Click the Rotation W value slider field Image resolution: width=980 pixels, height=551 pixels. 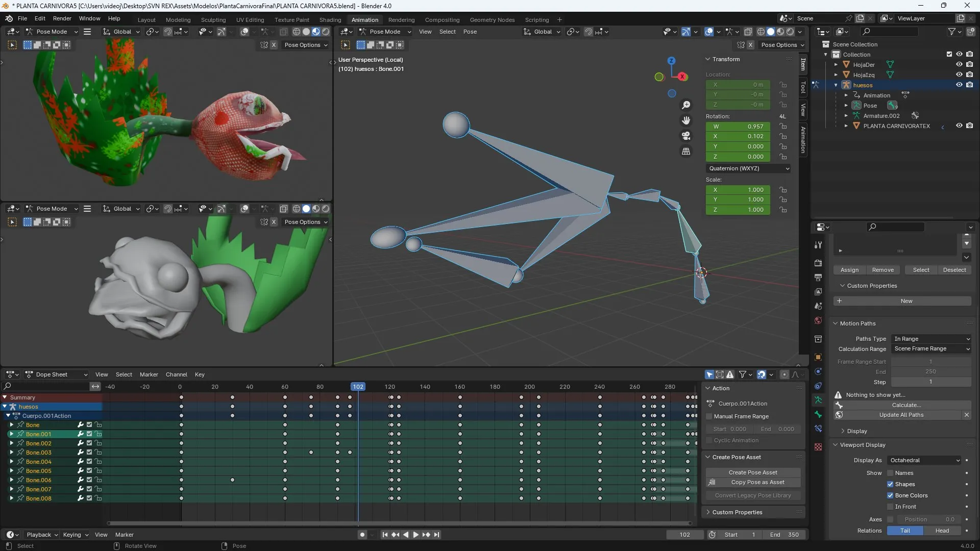pyautogui.click(x=738, y=127)
